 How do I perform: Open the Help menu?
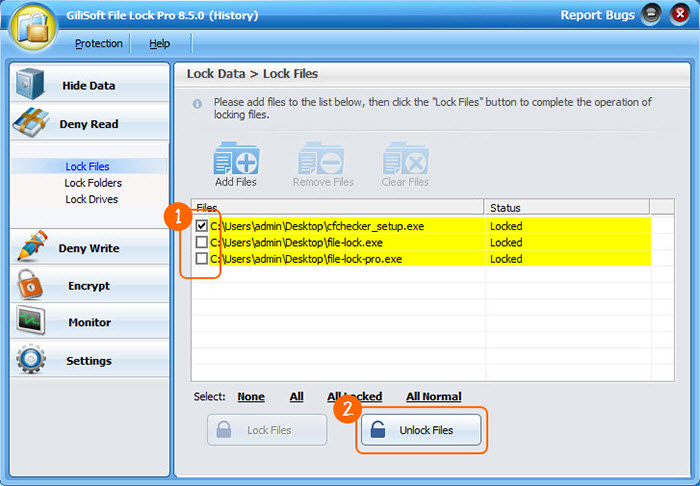click(159, 43)
